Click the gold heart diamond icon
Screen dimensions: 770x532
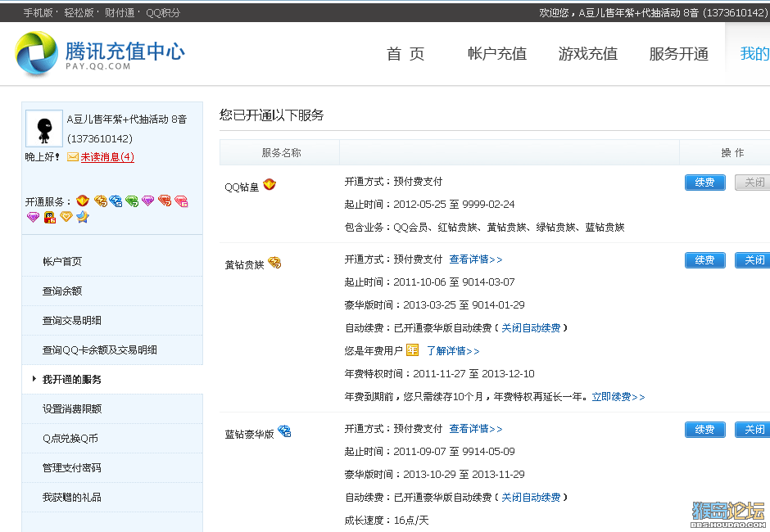tap(66, 216)
